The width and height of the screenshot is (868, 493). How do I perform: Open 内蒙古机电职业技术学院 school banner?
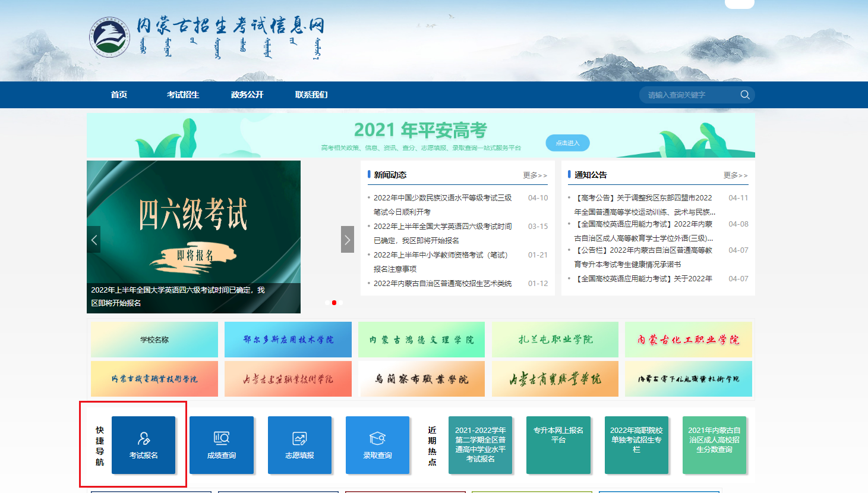[x=154, y=379]
